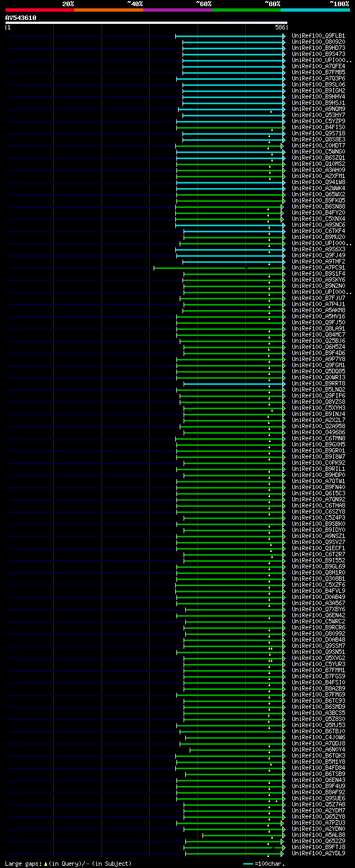This screenshot has height=868, width=355.
Task: Click the UniRef100_B9RRT8 label
Action: click(x=318, y=383)
